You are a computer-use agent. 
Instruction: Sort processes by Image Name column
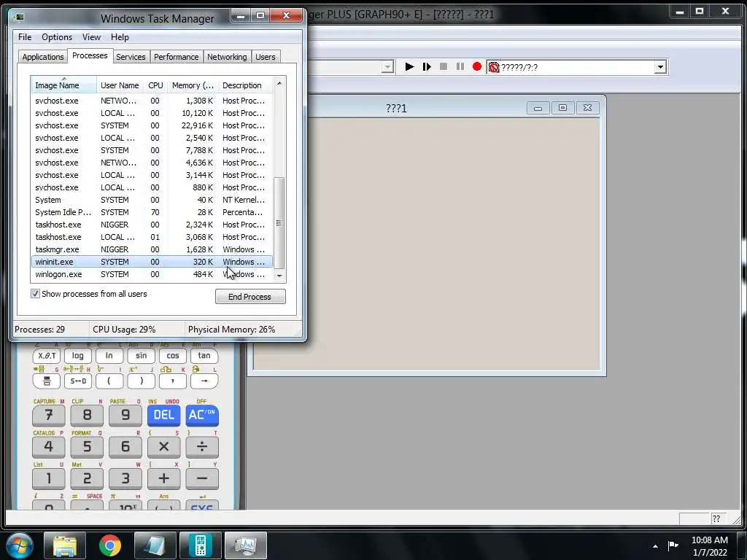coord(64,85)
